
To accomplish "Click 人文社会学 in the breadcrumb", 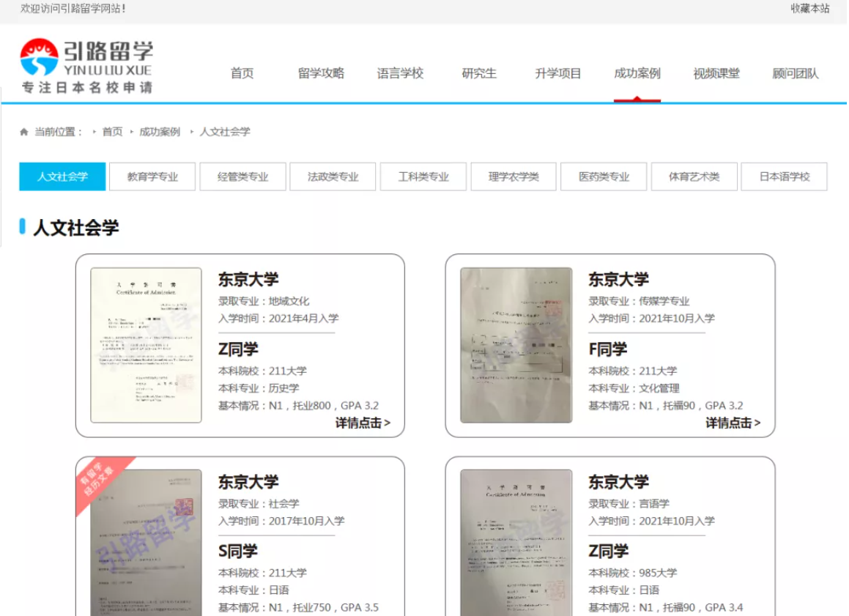I will tap(225, 132).
